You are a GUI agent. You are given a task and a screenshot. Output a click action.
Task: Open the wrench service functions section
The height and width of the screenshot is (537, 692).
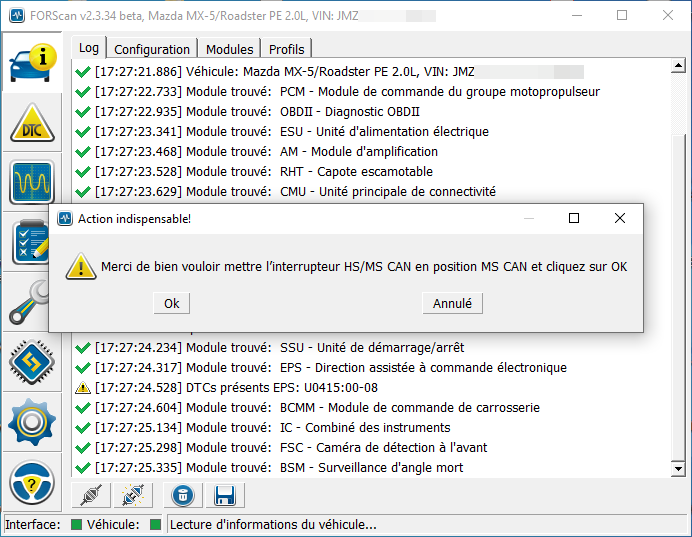(29, 303)
